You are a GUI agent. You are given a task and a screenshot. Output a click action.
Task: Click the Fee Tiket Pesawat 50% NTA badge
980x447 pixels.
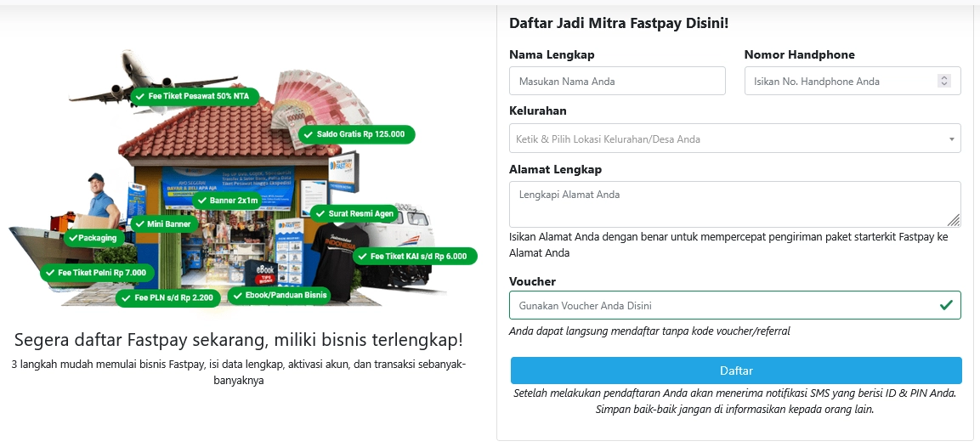195,96
